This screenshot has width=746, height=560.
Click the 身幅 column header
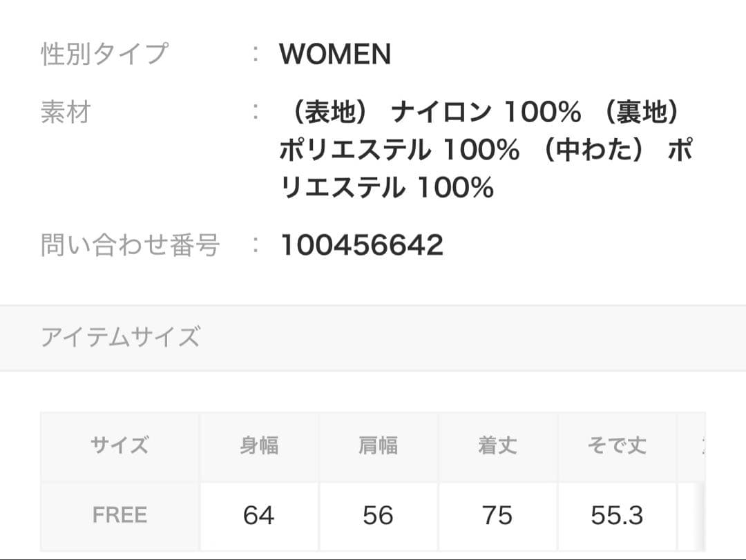[259, 445]
